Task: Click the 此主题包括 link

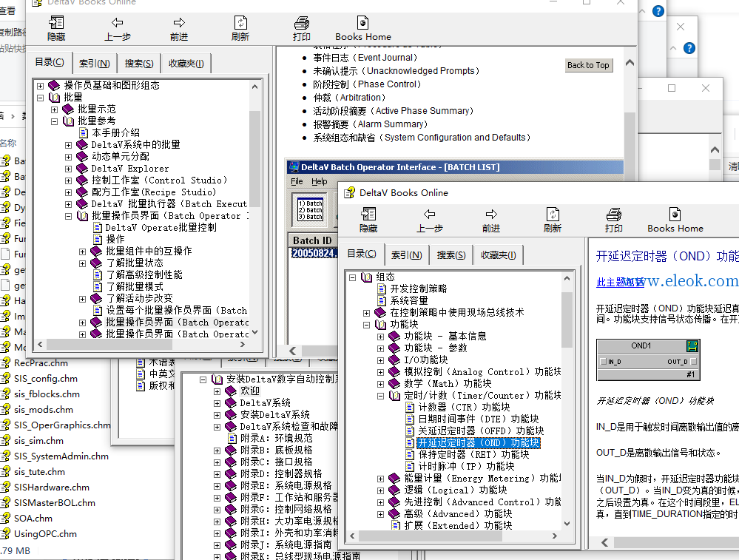Action: (620, 283)
